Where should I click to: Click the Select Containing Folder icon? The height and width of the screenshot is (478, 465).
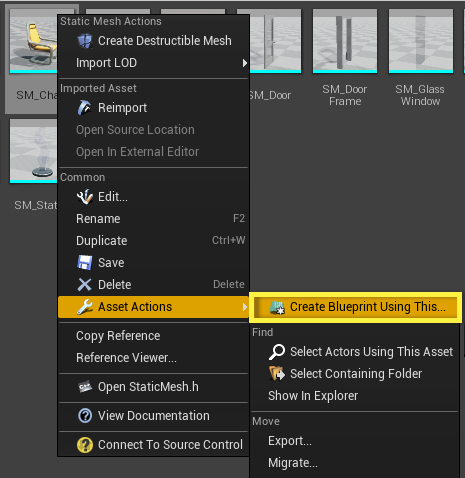pyautogui.click(x=277, y=374)
